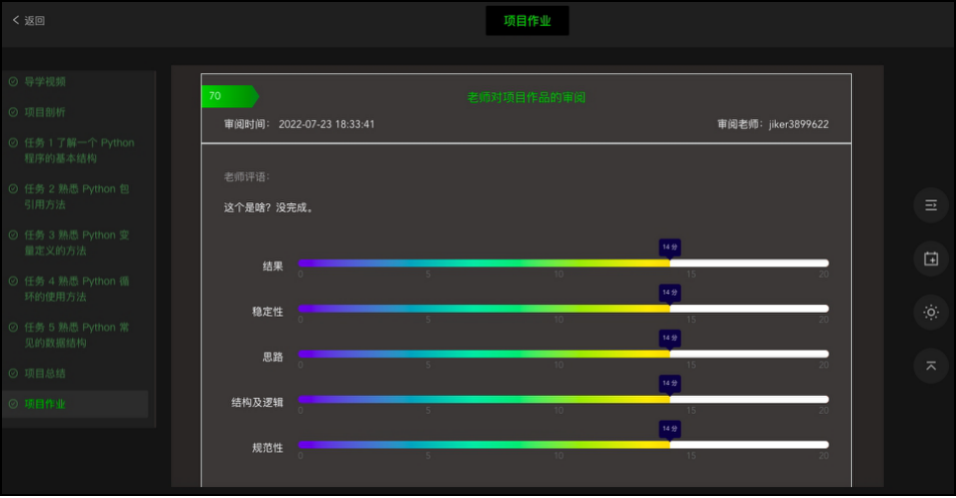
Task: Click the 审阅时间 label
Action: 246,124
